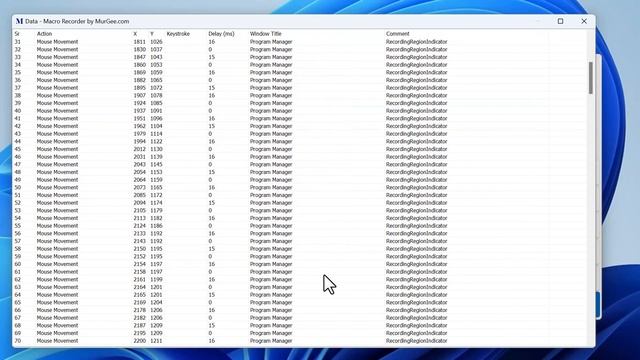Click X value 1924 in row 39
The width and height of the screenshot is (640, 360).
[x=140, y=103]
